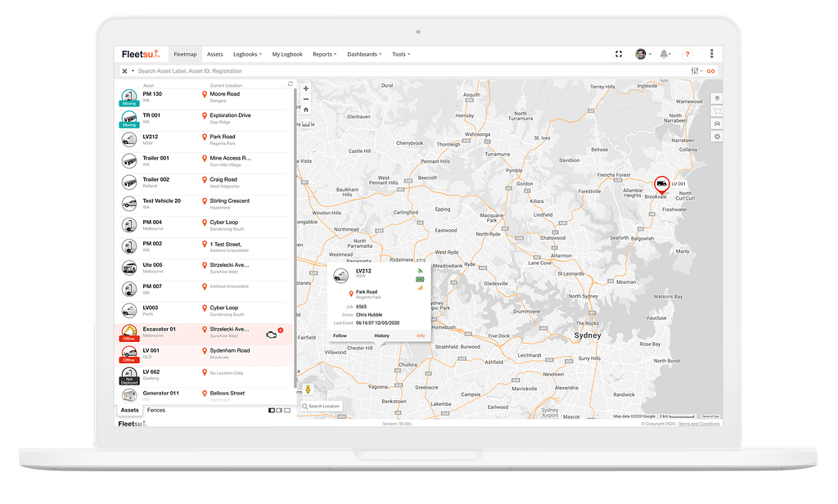Select the LV003 asset row

click(x=205, y=311)
